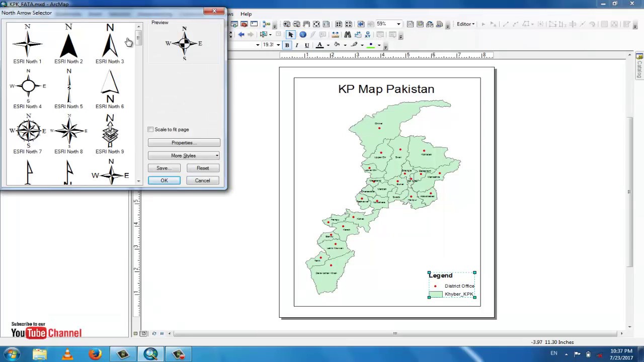
Task: Click the Pause Drawing button
Action: coord(162,333)
